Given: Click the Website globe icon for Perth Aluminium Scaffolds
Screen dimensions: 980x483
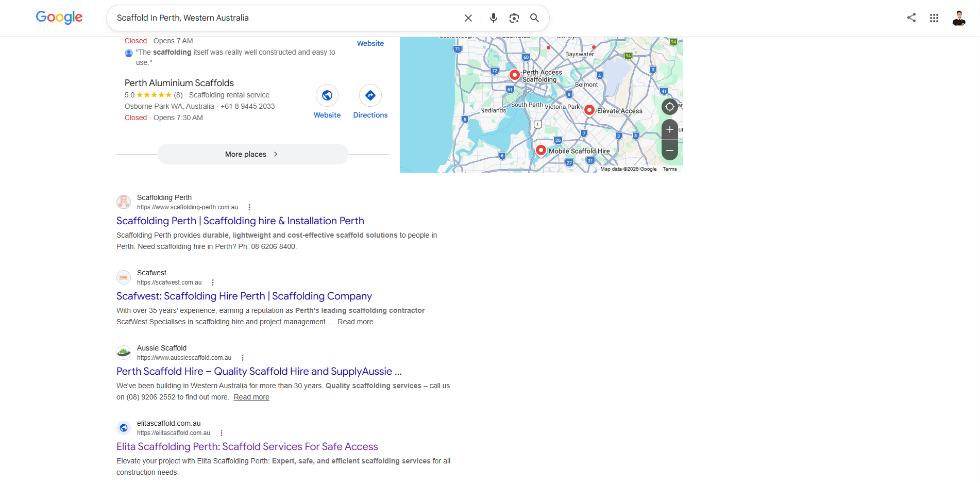Looking at the screenshot, I should click(327, 95).
